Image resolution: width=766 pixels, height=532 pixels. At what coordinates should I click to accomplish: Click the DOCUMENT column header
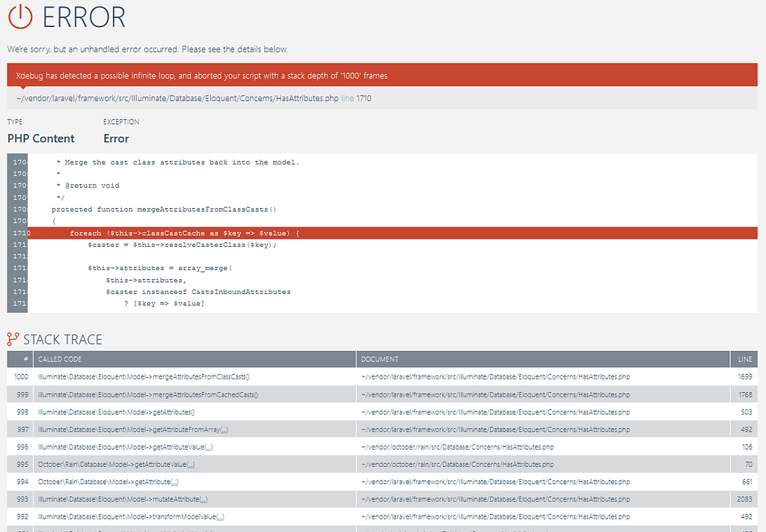379,358
